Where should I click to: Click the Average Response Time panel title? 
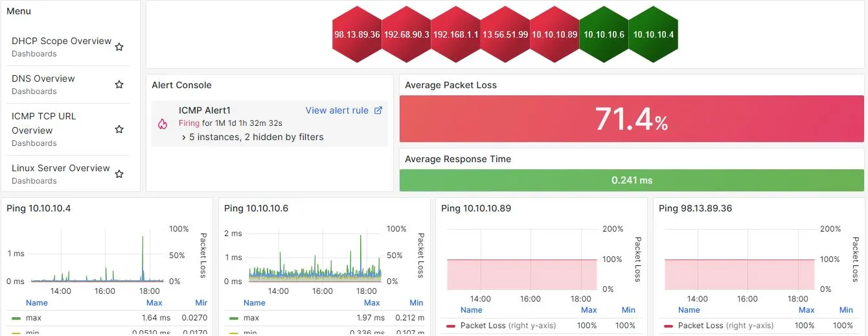coord(458,159)
